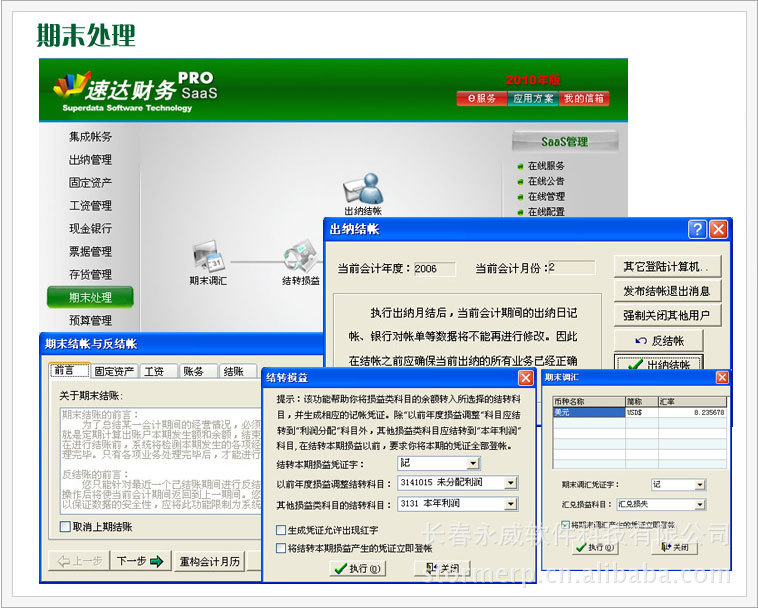The height and width of the screenshot is (608, 758).
Task: Toggle 生成凭证允许出现红字 checkbox
Action: [x=280, y=530]
